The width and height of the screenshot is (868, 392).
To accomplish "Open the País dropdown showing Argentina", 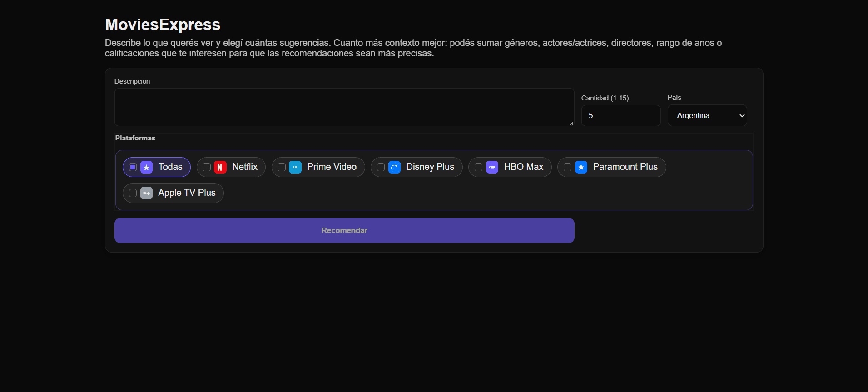I will (707, 115).
